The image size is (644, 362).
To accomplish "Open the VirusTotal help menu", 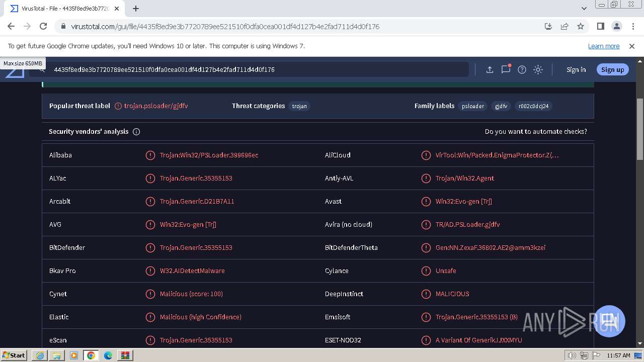I will coord(522,69).
